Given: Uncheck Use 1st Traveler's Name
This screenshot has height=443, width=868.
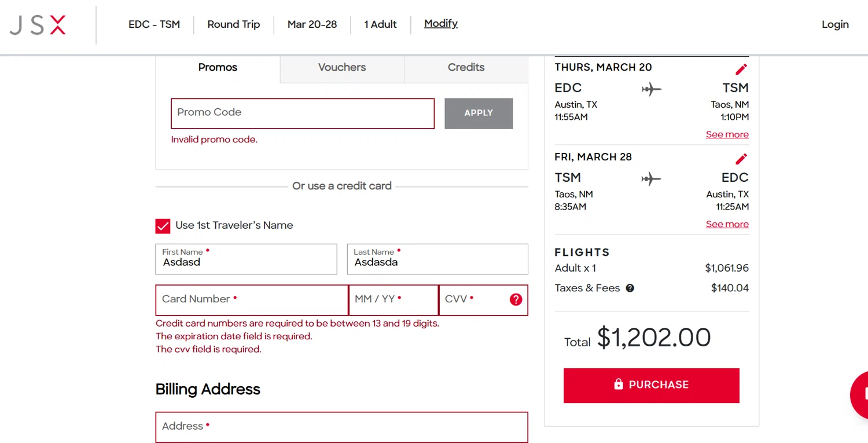Looking at the screenshot, I should click(163, 226).
